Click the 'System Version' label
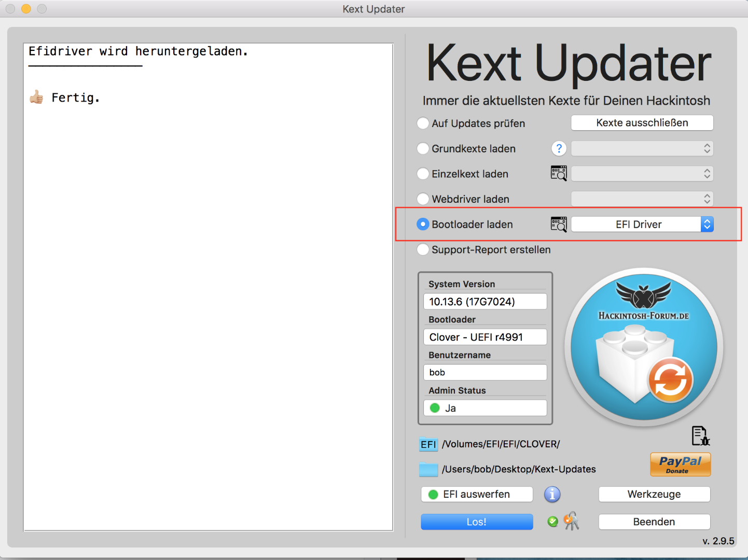748x560 pixels. 462,284
